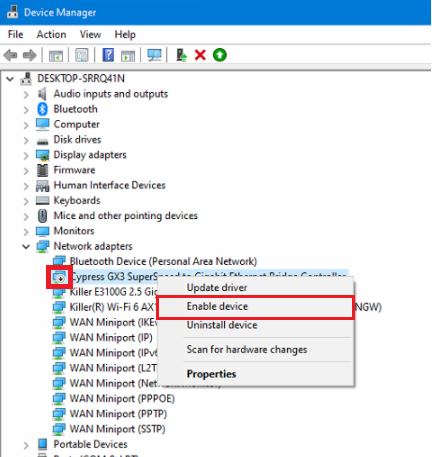Expand the Bluetooth category
This screenshot has width=432, height=457.
click(26, 110)
